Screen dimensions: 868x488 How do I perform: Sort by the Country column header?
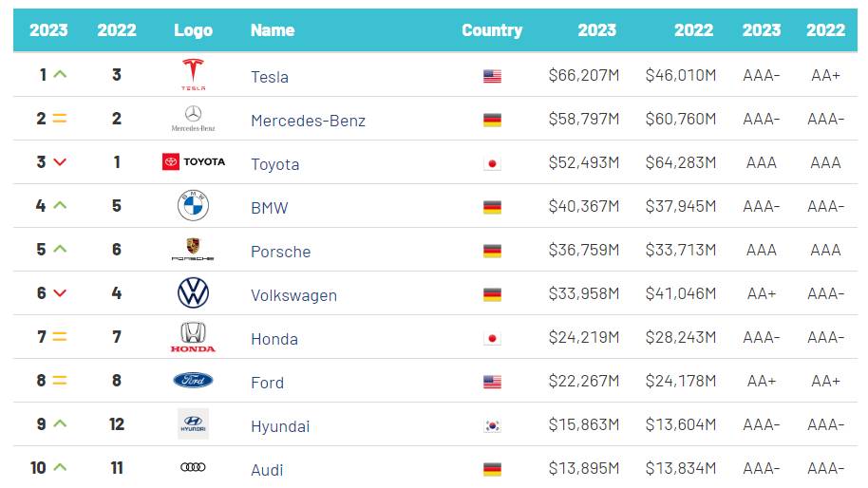492,30
